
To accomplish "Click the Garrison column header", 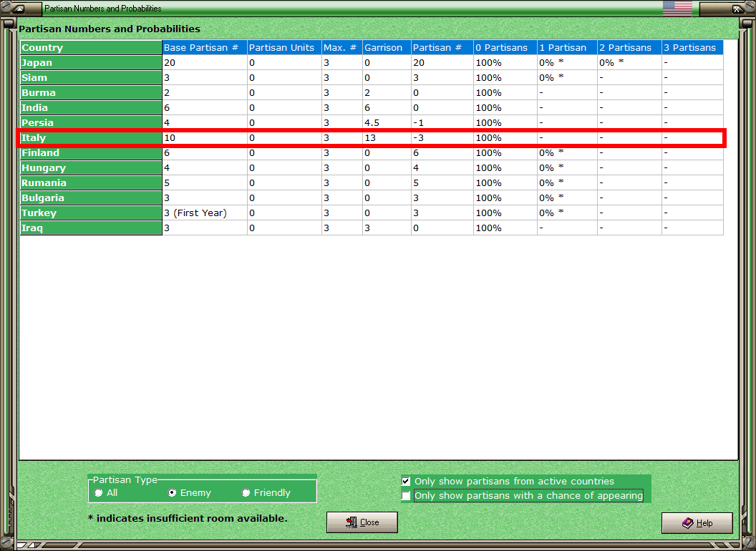I will tap(387, 47).
